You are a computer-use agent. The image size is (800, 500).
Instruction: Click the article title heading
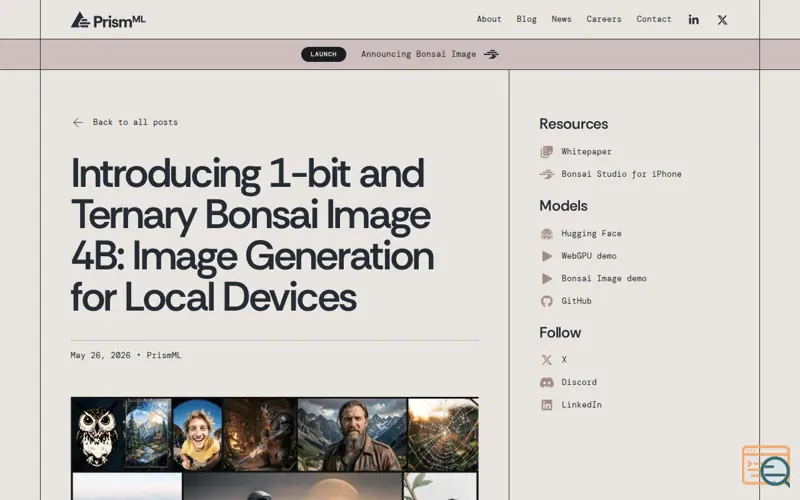(253, 235)
